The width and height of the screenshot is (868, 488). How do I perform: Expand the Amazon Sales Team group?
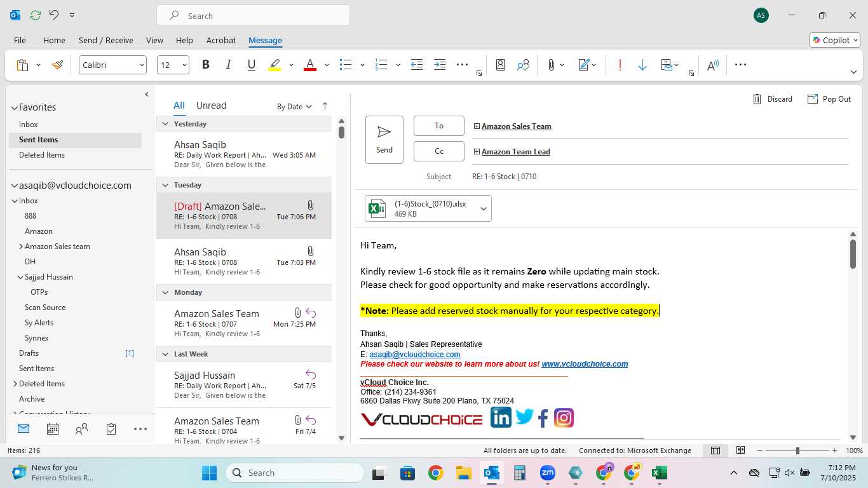477,126
